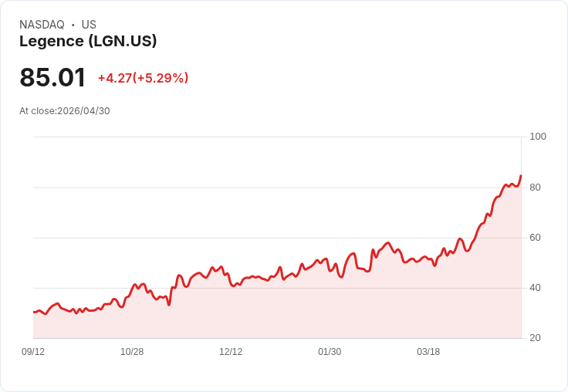Click the Legence (LGN.US) stock title
The image size is (568, 392).
(x=88, y=42)
